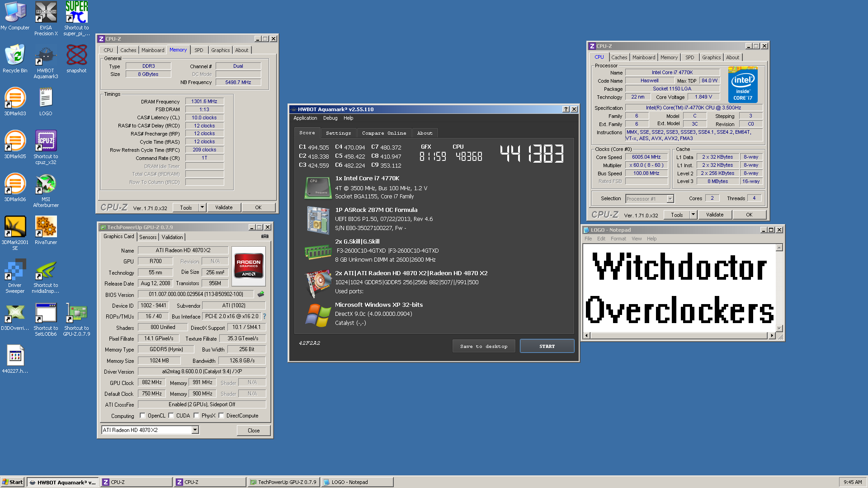This screenshot has height=488, width=868.
Task: Expand Tools dropdown arrow in left CPU-Z window
Action: 202,207
